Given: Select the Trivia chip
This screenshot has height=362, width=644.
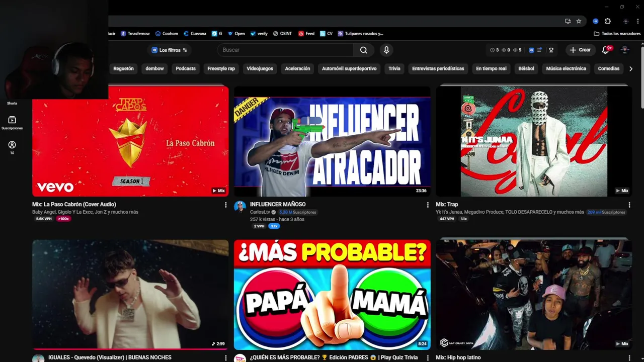Looking at the screenshot, I should click(x=394, y=68).
